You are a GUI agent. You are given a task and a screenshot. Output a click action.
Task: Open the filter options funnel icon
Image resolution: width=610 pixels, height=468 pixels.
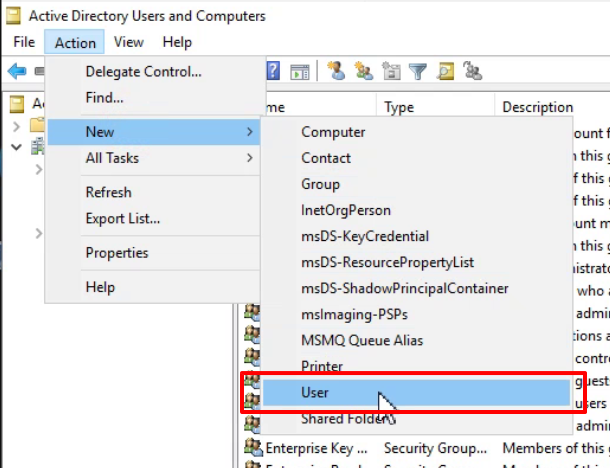[418, 72]
